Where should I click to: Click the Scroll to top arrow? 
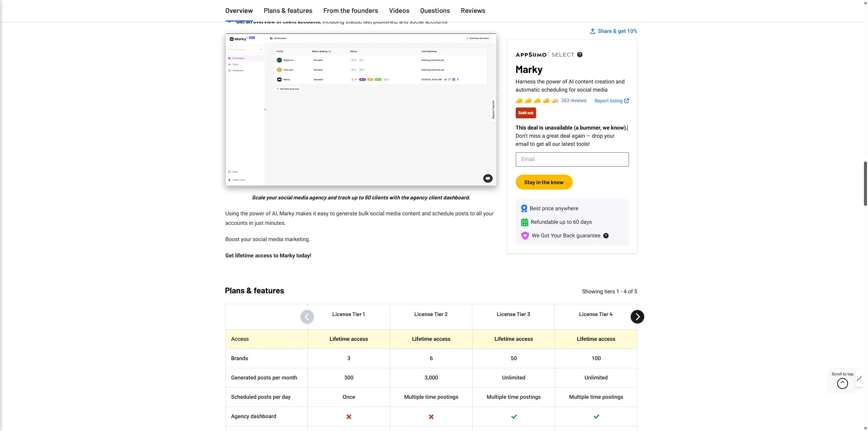click(x=842, y=384)
